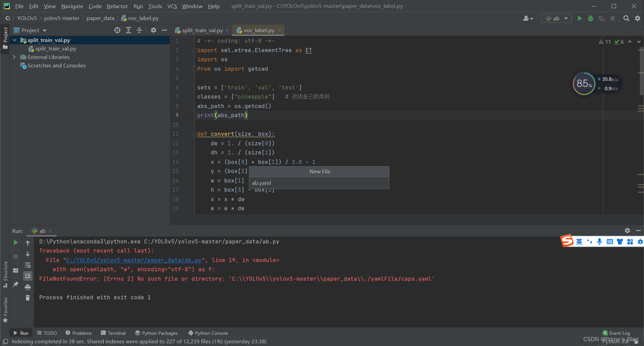Viewport: 644px width, 346px height.
Task: Start debugging with the bug icon
Action: (591, 18)
